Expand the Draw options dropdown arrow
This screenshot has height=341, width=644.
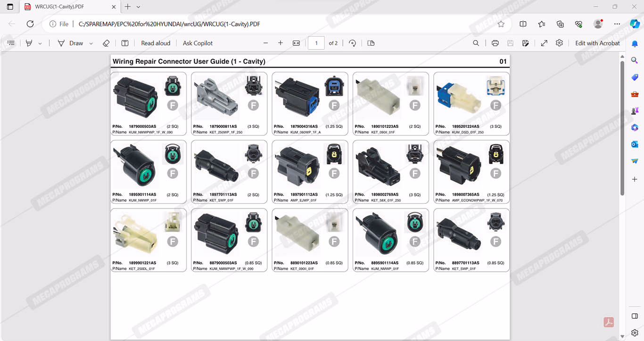[91, 43]
